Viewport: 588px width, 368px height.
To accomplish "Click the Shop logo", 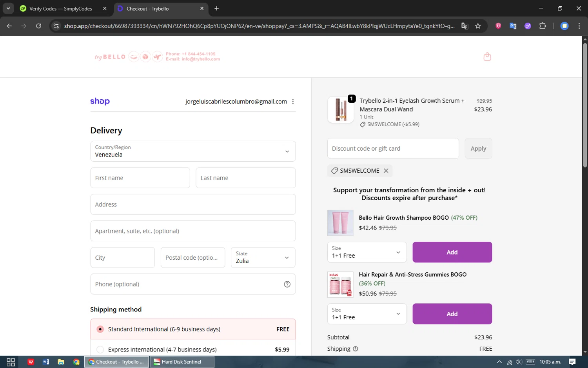I will pyautogui.click(x=100, y=101).
